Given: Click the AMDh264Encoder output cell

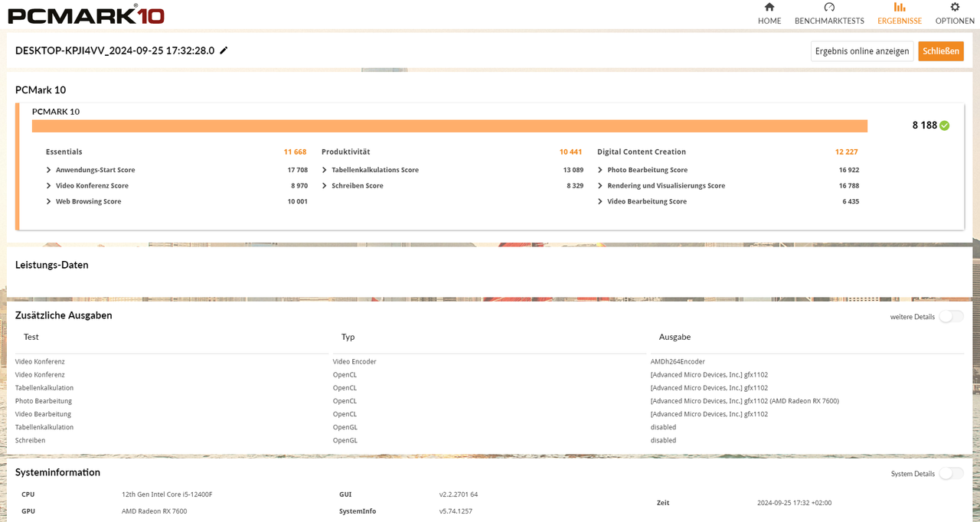Looking at the screenshot, I should [x=678, y=361].
